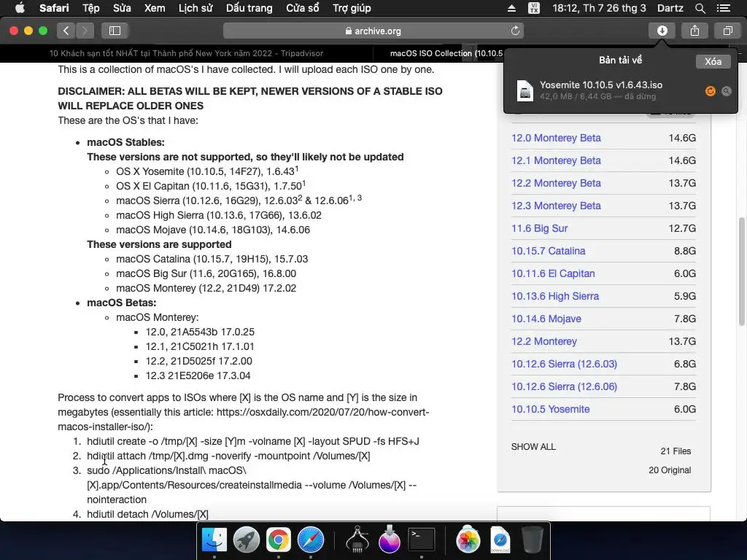Click the archive.org address bar
The width and height of the screenshot is (747, 560).
click(373, 31)
